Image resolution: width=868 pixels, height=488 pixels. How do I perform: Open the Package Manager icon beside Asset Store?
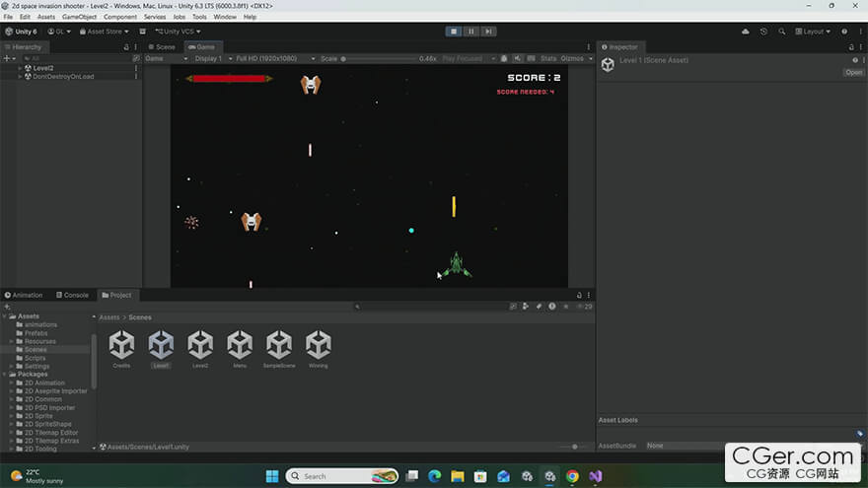pos(142,32)
